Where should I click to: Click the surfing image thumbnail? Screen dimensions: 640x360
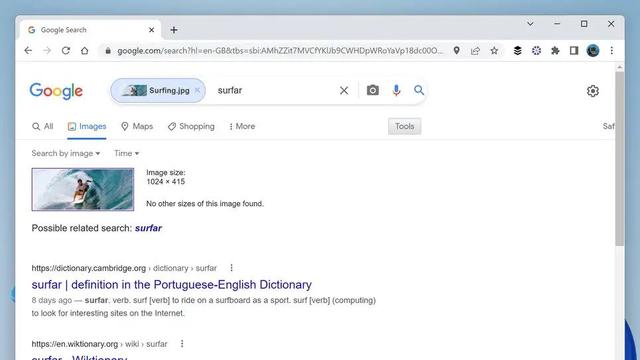click(83, 189)
